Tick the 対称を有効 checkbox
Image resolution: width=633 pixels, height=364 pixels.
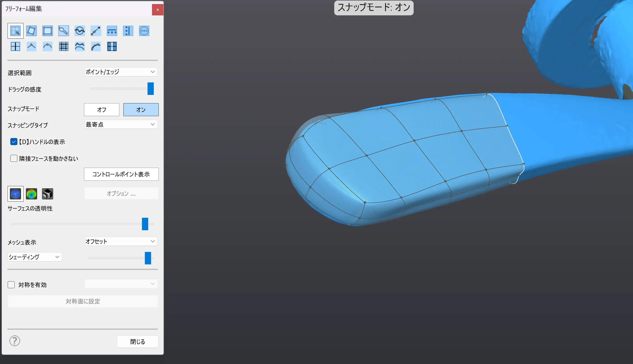[11, 285]
